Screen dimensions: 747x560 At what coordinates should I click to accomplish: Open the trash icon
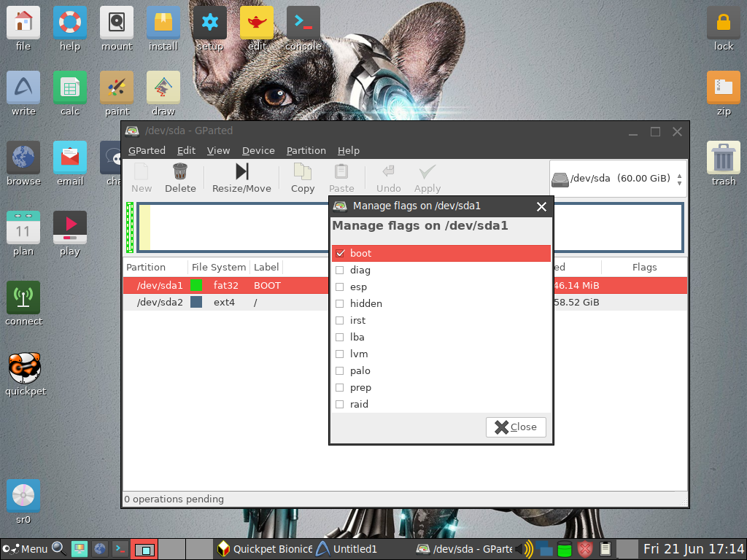click(x=722, y=159)
